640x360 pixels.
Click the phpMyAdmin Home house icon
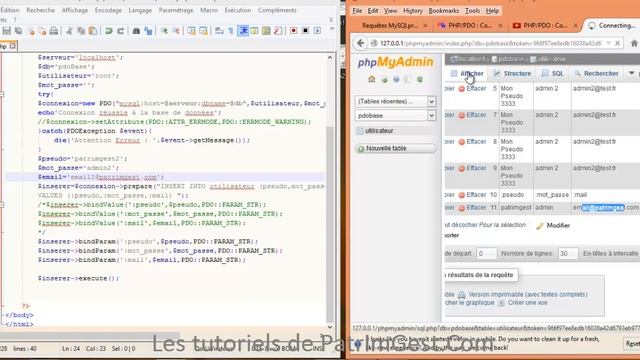click(x=371, y=79)
